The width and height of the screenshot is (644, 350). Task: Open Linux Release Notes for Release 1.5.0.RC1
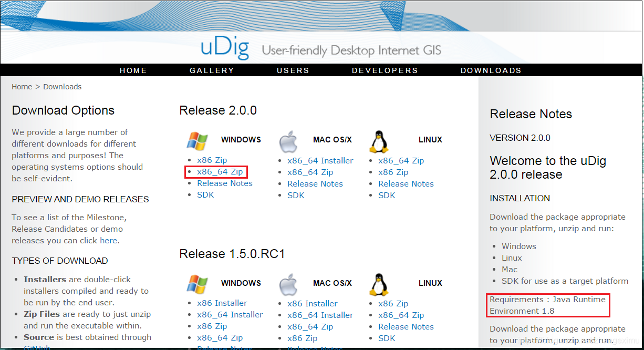(x=406, y=327)
